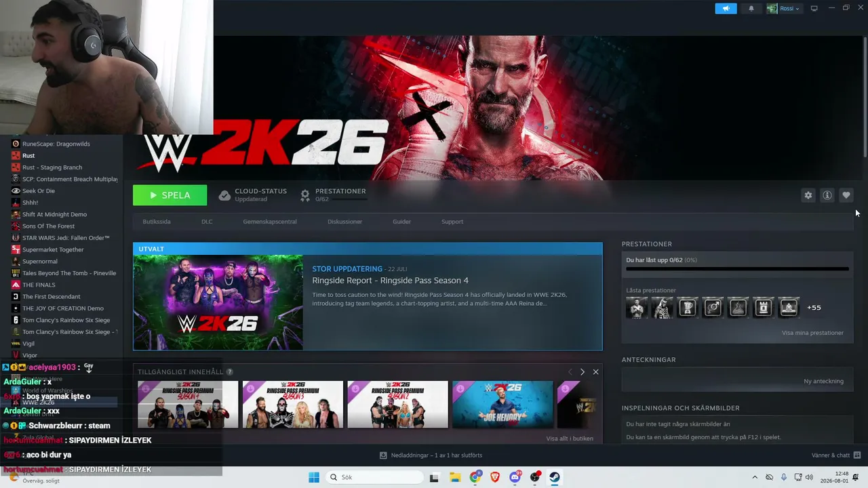Select Rust - Staging Branch in library

pos(52,167)
